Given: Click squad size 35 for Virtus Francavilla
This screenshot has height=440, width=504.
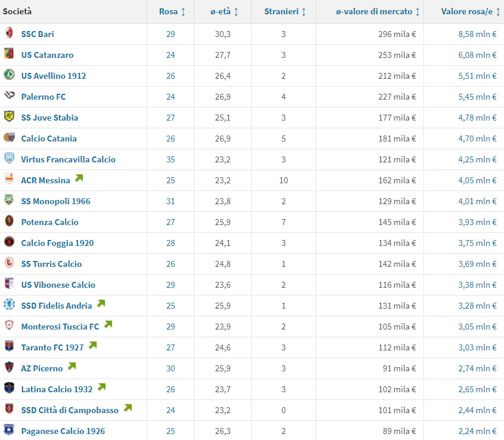Looking at the screenshot, I should [x=171, y=159].
